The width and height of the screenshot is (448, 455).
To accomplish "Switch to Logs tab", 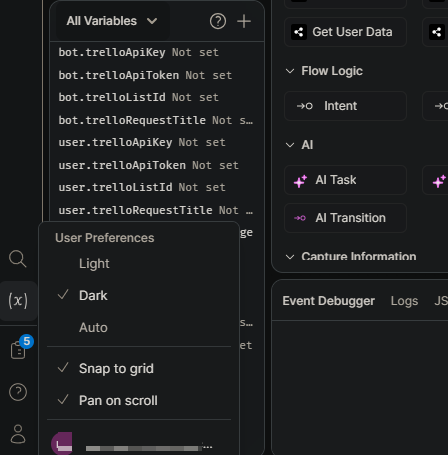I will (404, 301).
